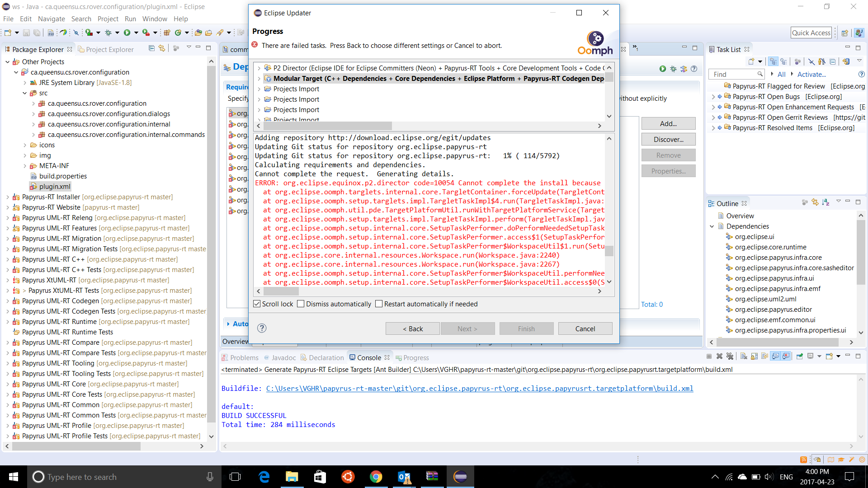Uncheck the Scroll lock checkbox
Viewport: 868px width, 488px height.
(257, 304)
